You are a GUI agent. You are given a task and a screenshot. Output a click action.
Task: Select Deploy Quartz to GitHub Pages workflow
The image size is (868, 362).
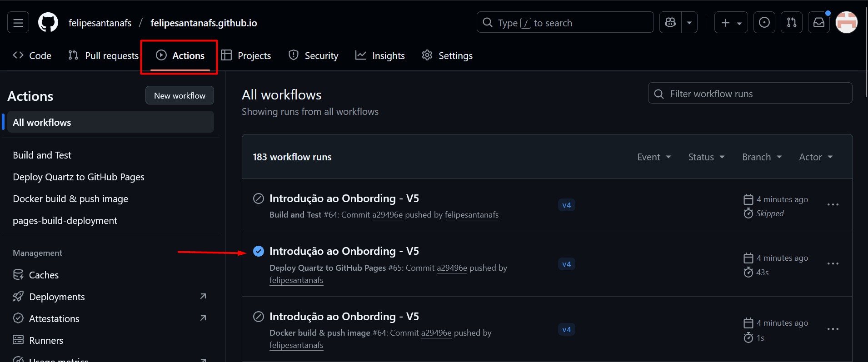[x=79, y=177]
